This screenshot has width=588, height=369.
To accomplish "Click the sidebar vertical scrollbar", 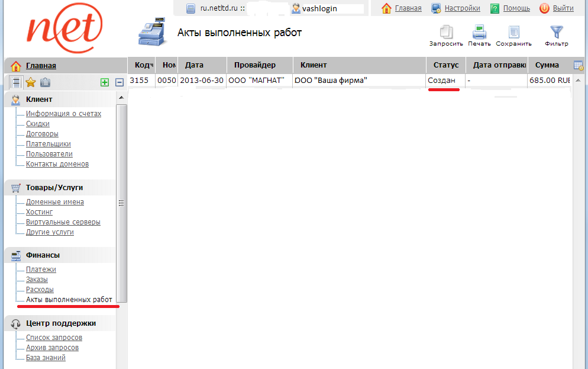I will click(121, 203).
